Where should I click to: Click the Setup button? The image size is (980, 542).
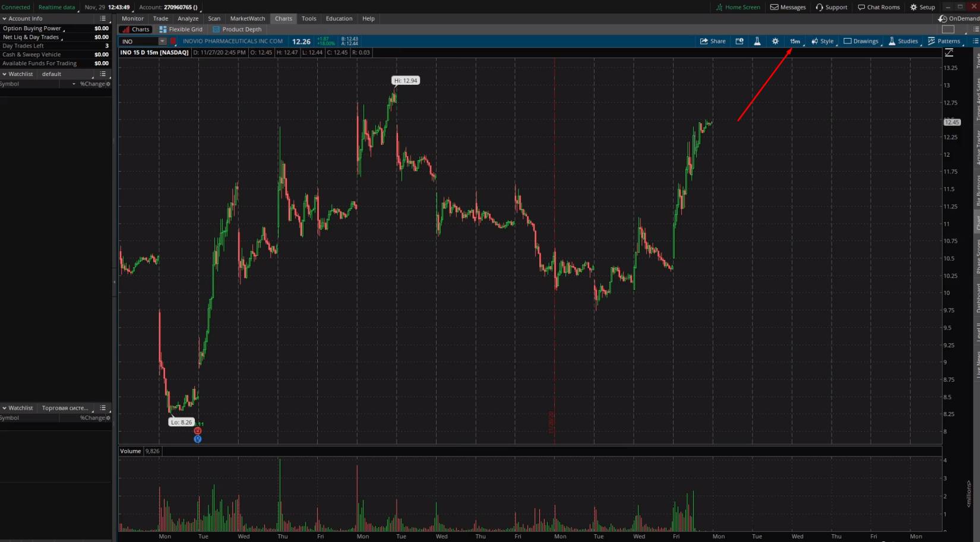coord(922,7)
